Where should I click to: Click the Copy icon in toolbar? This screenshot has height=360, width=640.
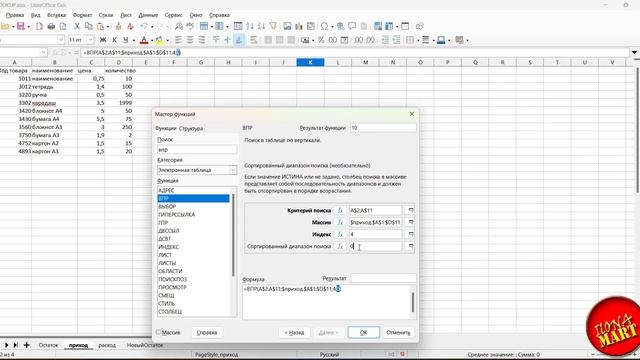coord(88,27)
